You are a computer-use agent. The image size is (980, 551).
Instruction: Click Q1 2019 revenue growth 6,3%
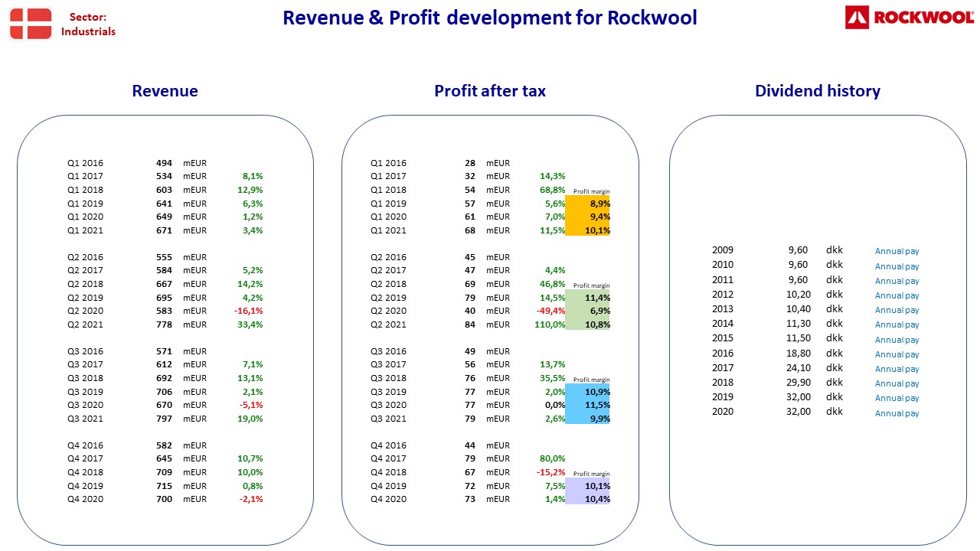click(x=253, y=204)
